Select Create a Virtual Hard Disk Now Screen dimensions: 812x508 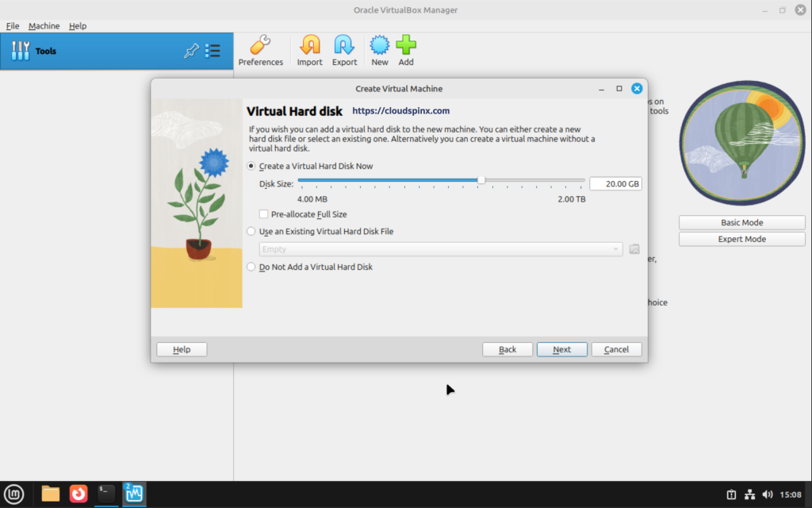click(x=251, y=166)
